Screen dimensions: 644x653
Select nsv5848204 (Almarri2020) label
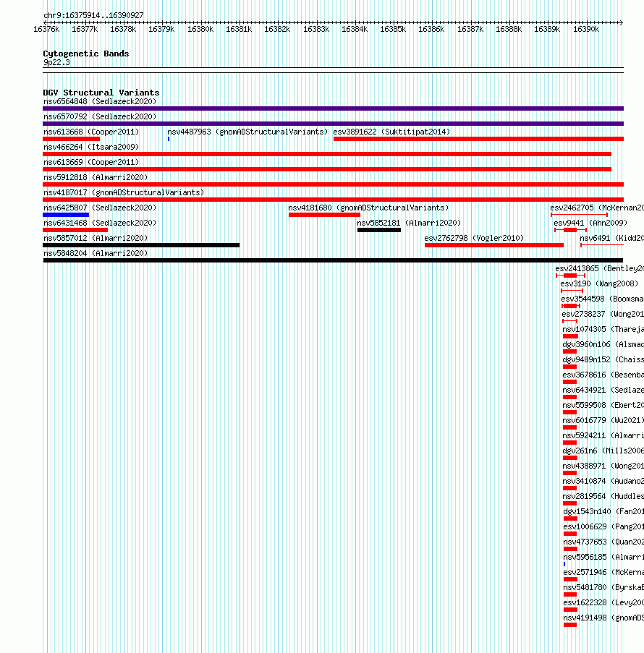(x=96, y=254)
